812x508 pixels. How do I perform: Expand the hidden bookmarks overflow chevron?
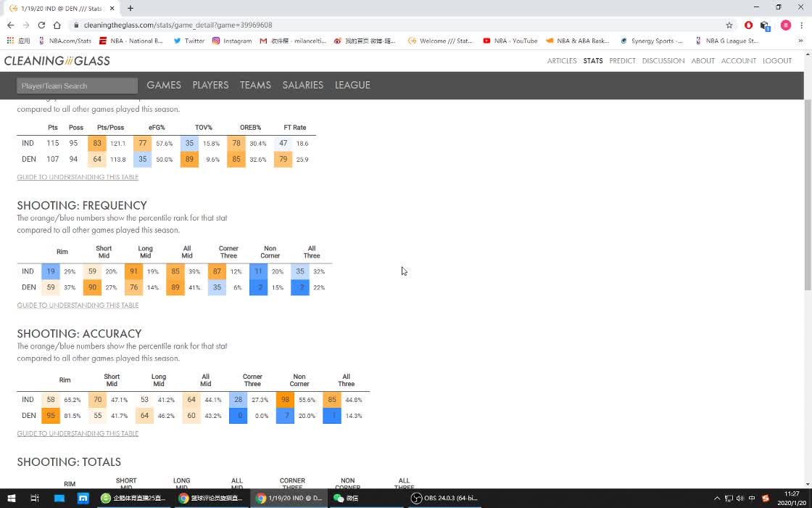tap(801, 41)
